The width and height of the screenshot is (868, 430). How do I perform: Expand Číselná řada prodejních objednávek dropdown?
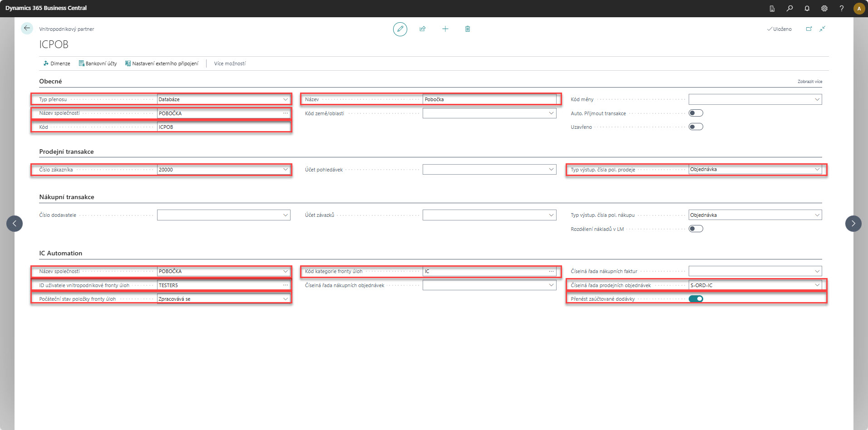coord(817,285)
